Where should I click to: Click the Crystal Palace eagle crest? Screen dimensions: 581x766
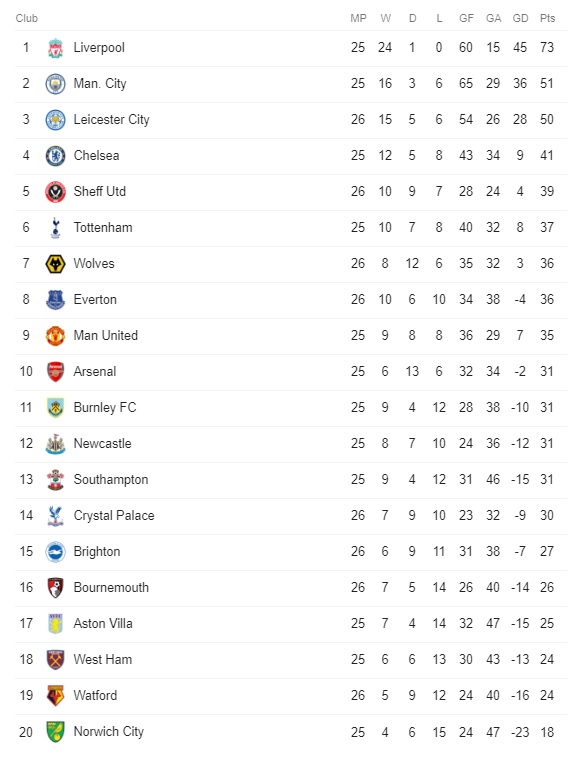tap(55, 516)
